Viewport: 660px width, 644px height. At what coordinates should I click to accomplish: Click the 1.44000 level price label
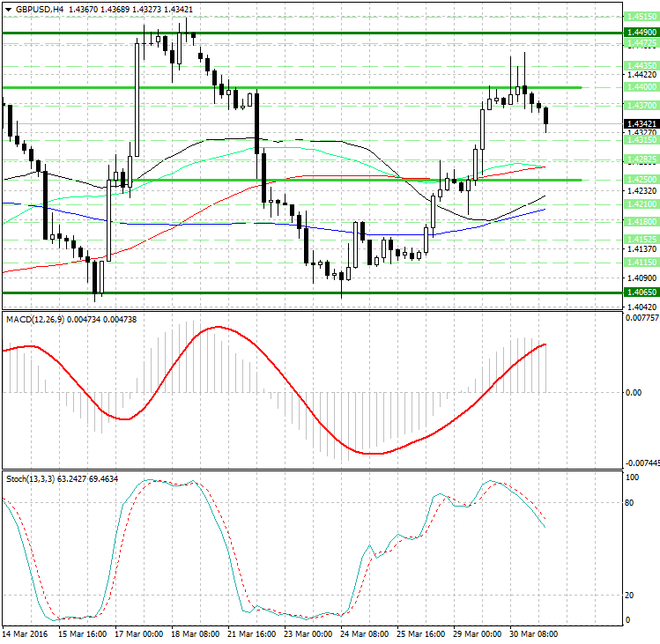click(639, 87)
